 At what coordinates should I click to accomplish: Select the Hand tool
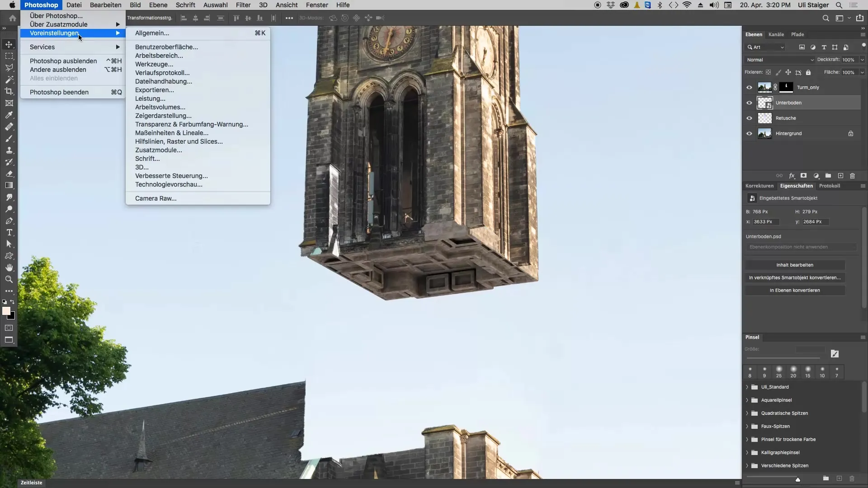[x=9, y=267]
